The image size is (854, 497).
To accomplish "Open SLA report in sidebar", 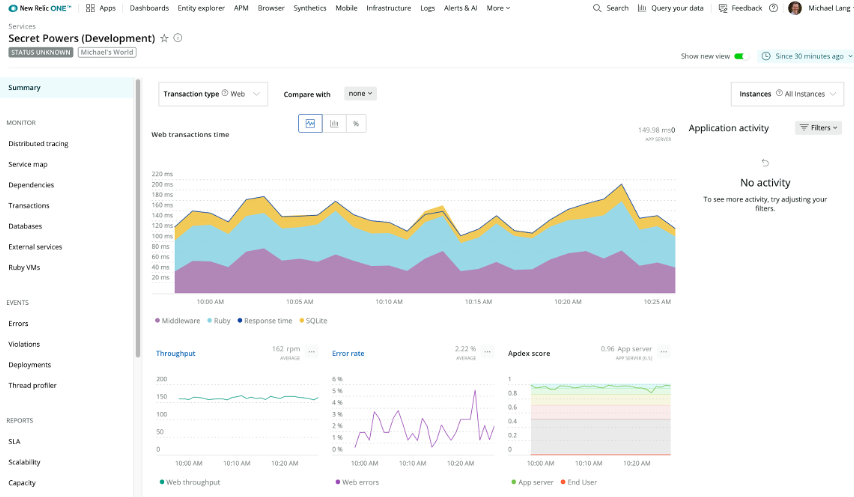I will (14, 441).
